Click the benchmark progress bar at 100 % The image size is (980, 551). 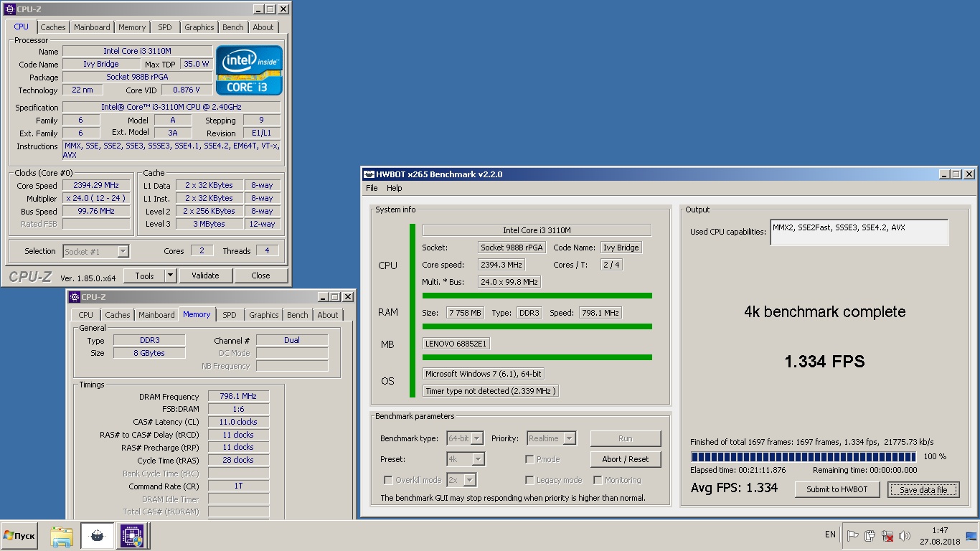pos(804,456)
